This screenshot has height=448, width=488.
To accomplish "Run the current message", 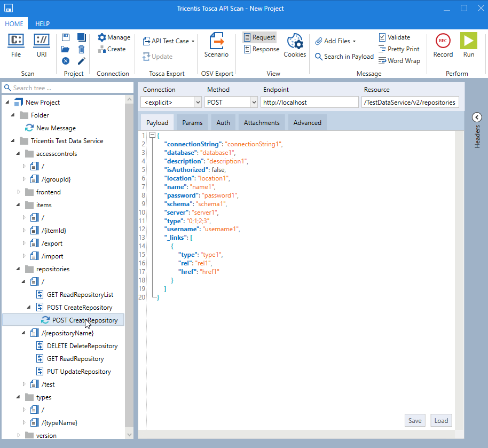I will (468, 42).
